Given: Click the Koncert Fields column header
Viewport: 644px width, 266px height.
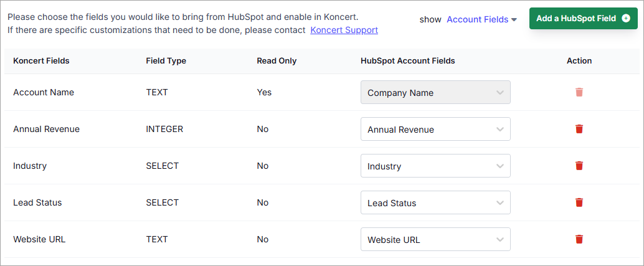Looking at the screenshot, I should click(41, 61).
